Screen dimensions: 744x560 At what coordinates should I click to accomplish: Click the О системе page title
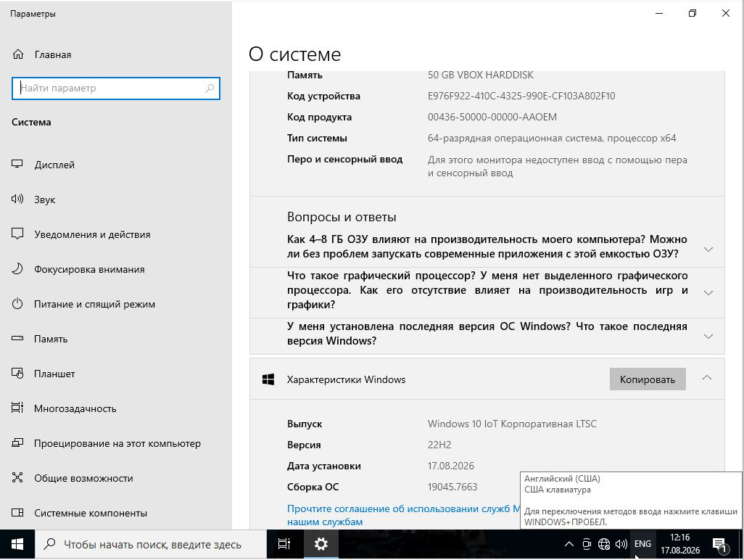click(x=294, y=54)
